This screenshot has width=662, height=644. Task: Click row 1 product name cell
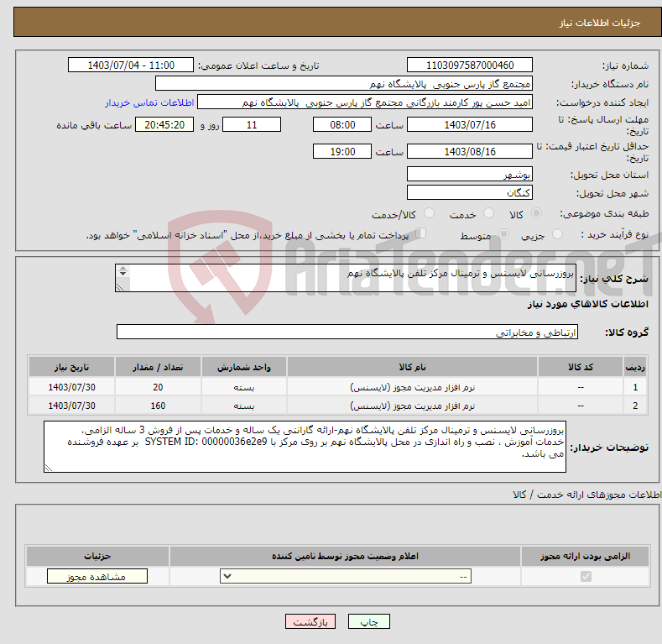pos(412,387)
